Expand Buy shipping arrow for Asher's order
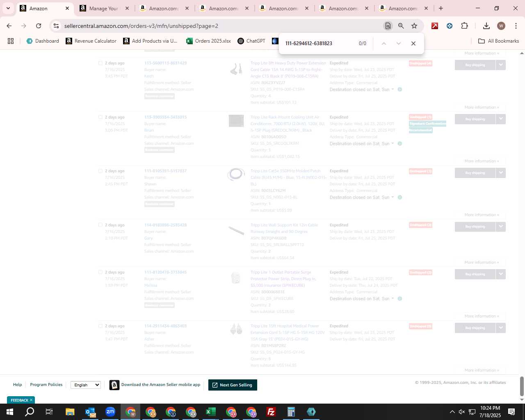 click(501, 328)
